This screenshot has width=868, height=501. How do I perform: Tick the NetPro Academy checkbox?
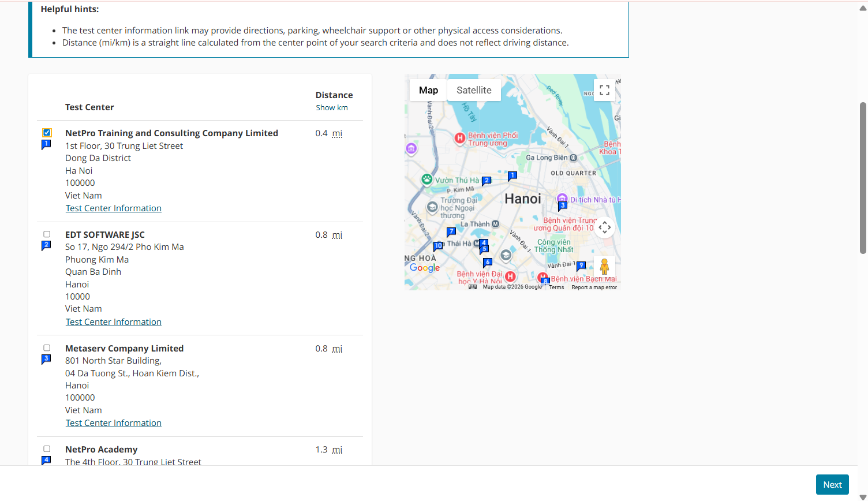tap(47, 449)
